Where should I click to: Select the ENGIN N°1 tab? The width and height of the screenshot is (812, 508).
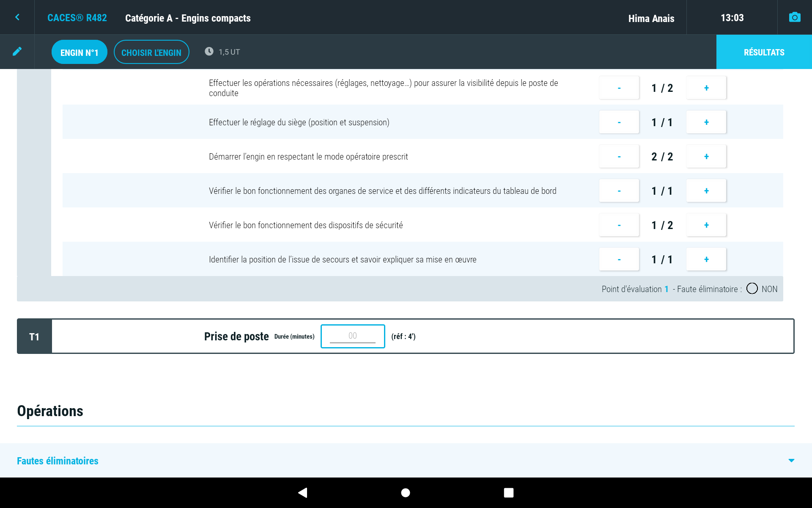(79, 52)
